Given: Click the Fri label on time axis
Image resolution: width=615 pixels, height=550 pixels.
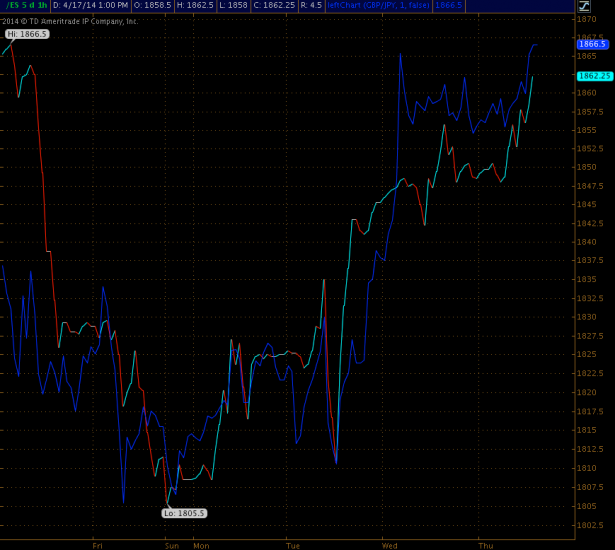Looking at the screenshot, I should [x=97, y=546].
